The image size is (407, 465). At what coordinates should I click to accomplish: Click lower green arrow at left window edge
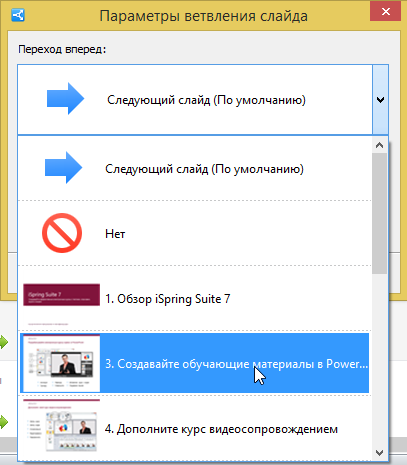click(x=4, y=422)
